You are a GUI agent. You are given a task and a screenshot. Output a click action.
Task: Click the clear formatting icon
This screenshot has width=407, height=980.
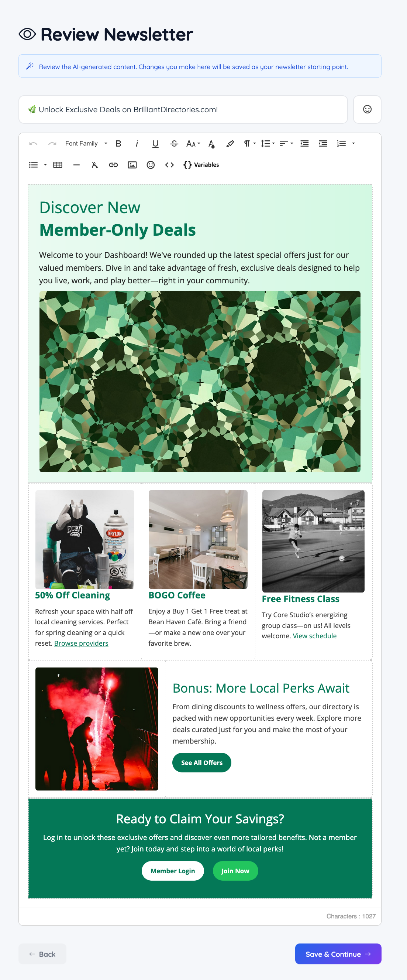[x=94, y=165]
